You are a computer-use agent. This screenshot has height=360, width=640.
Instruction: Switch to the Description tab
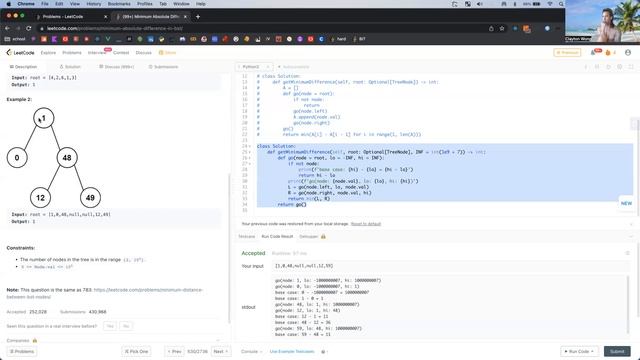click(23, 67)
